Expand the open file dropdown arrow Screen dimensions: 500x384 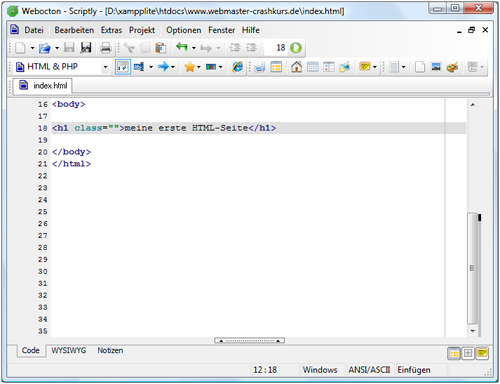click(x=57, y=48)
